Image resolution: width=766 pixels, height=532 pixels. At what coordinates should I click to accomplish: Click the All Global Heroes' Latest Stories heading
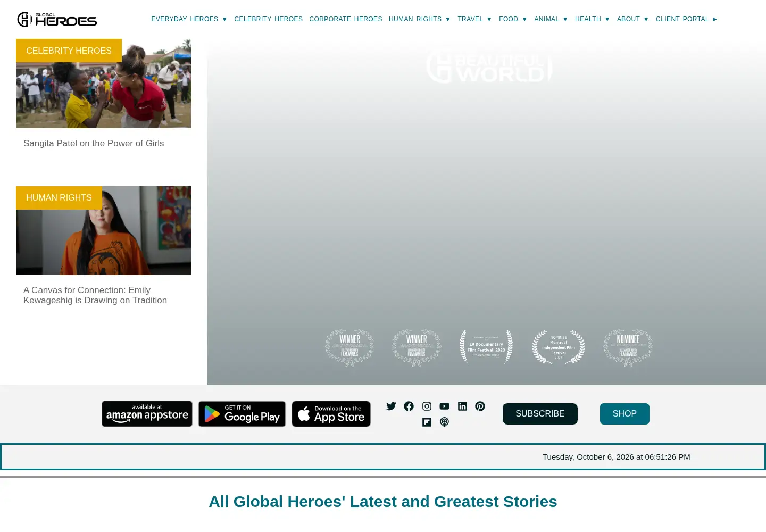pos(383,502)
